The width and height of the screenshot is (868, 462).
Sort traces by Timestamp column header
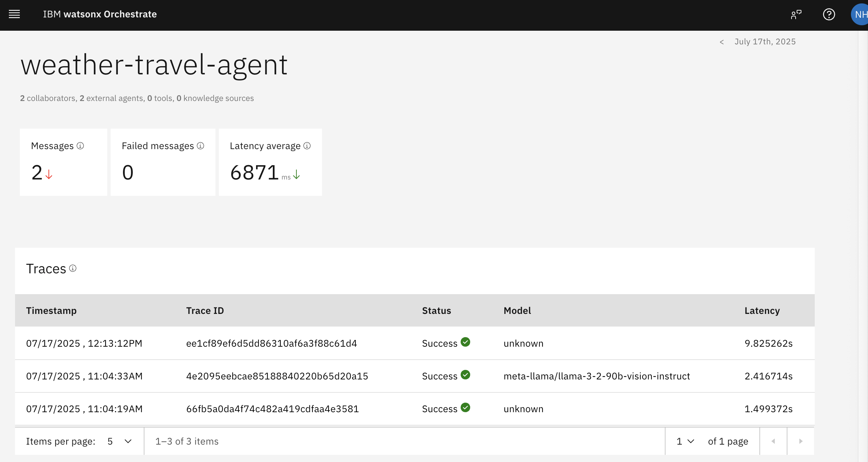[x=51, y=311]
